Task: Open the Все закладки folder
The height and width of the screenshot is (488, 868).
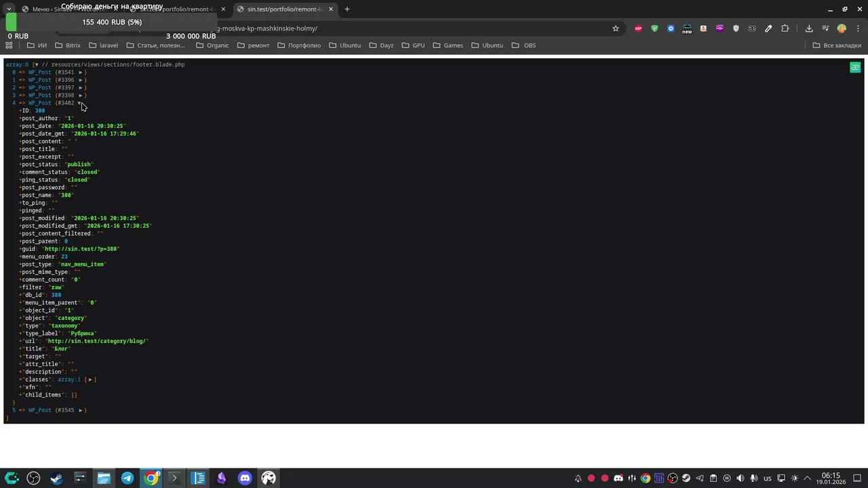Action: click(837, 45)
